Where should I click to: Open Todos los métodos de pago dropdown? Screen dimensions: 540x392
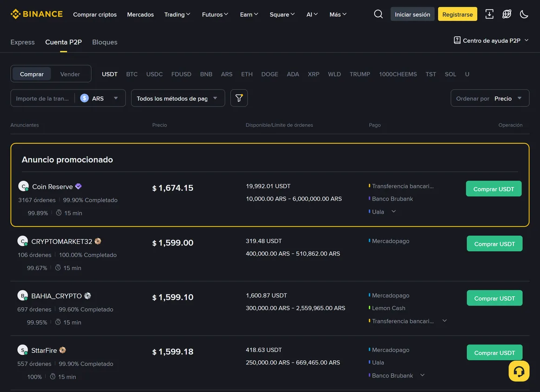[178, 98]
